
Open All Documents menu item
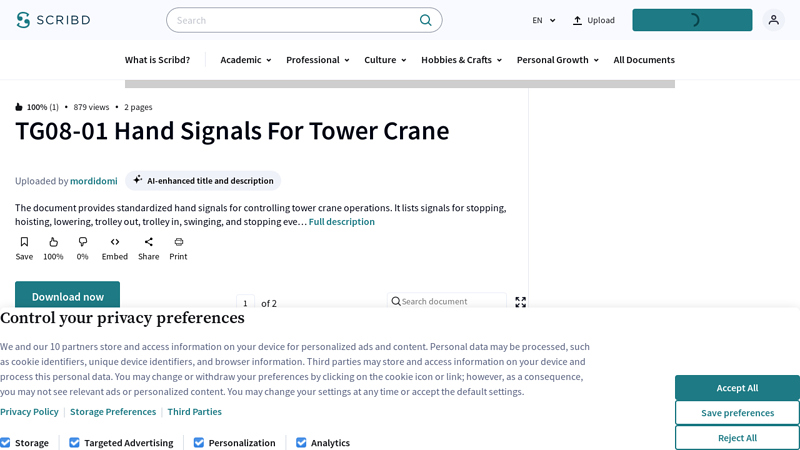tap(644, 60)
